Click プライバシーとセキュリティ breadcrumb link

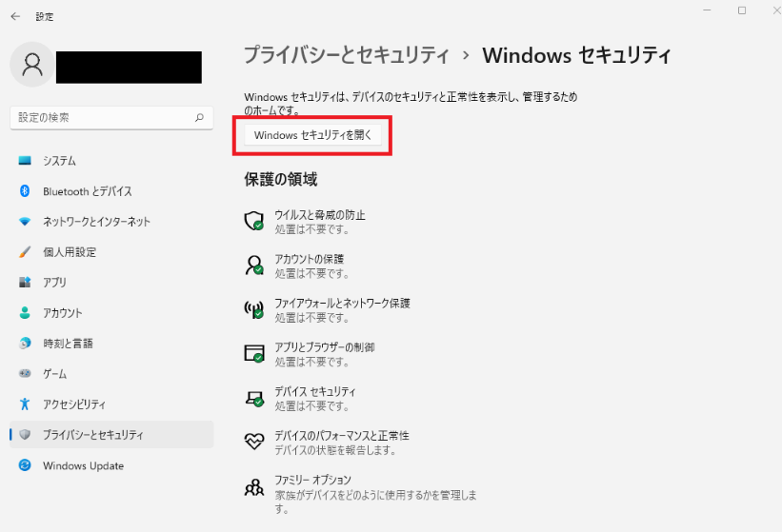(x=347, y=55)
